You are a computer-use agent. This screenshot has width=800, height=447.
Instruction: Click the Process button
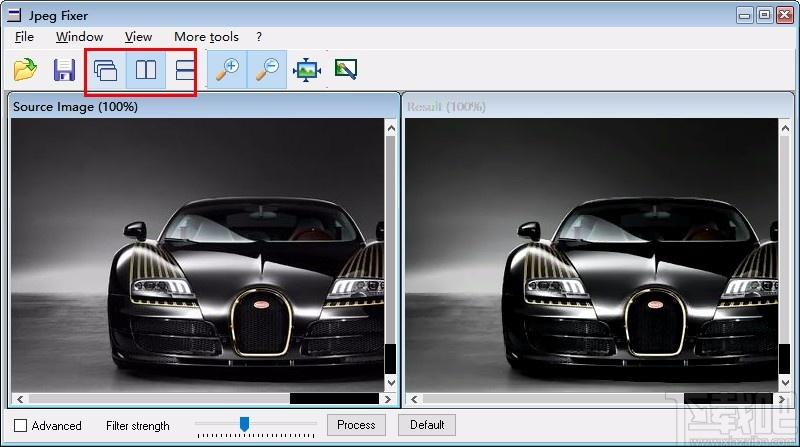356,425
